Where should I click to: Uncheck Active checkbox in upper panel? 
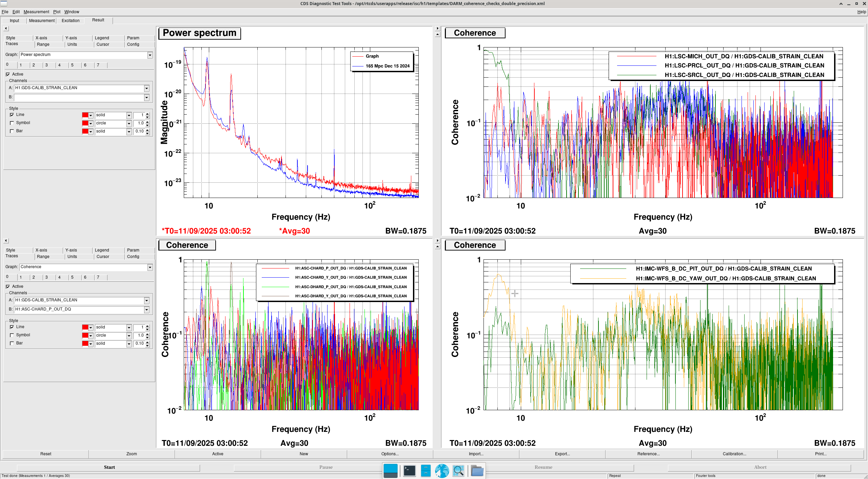[x=8, y=74]
